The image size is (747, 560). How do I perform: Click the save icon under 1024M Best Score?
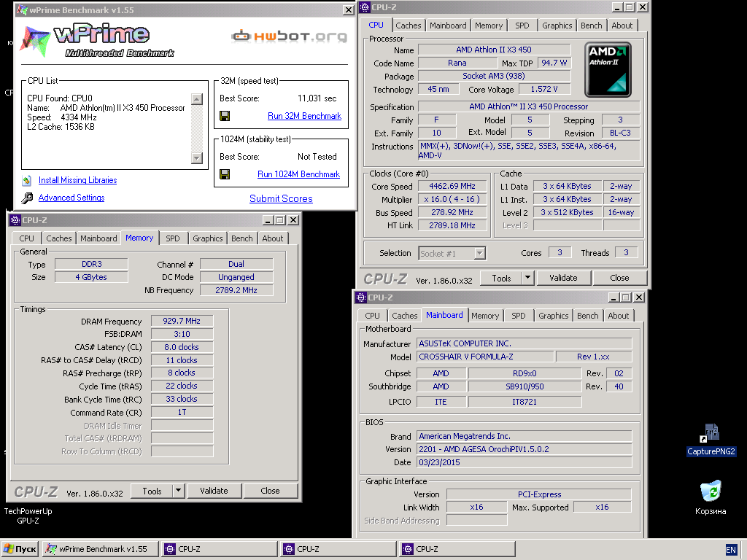[225, 174]
